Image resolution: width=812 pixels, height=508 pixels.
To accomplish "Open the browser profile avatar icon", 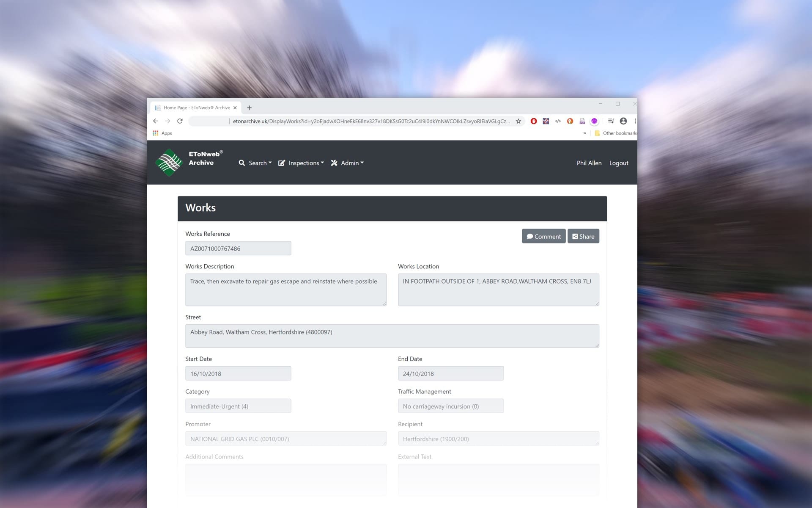I will (623, 121).
